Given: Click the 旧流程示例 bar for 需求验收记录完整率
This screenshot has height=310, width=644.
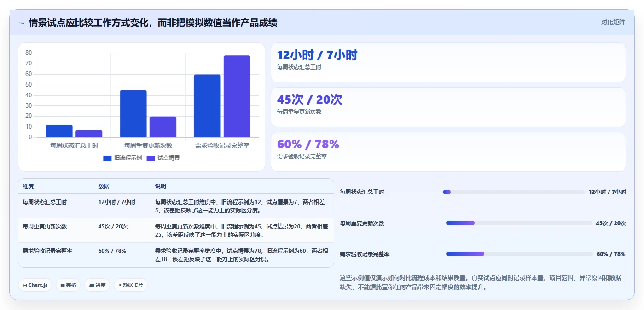Looking at the screenshot, I should [x=207, y=106].
